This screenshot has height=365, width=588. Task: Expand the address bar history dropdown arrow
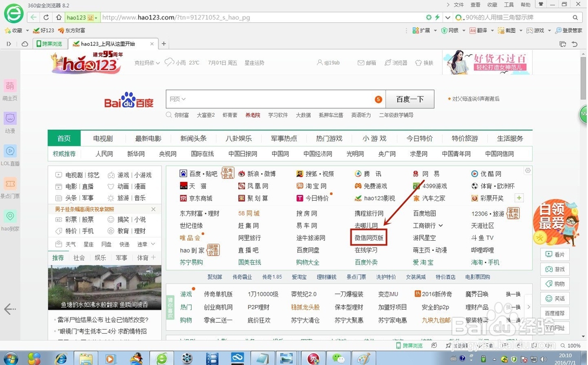tap(447, 18)
